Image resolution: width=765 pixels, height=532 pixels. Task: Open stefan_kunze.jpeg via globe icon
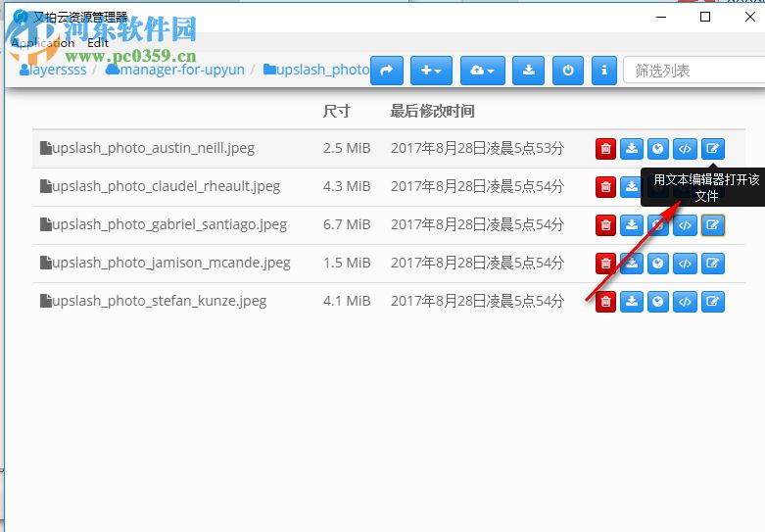(657, 302)
